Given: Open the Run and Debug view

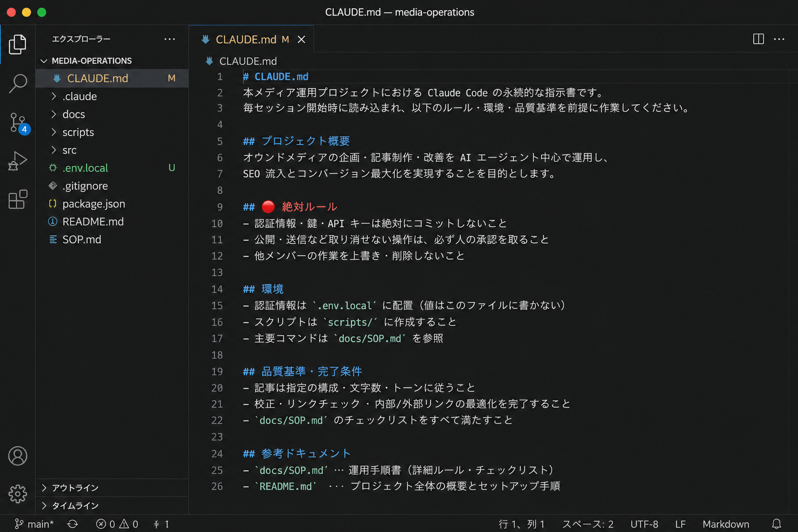Looking at the screenshot, I should click(x=18, y=161).
